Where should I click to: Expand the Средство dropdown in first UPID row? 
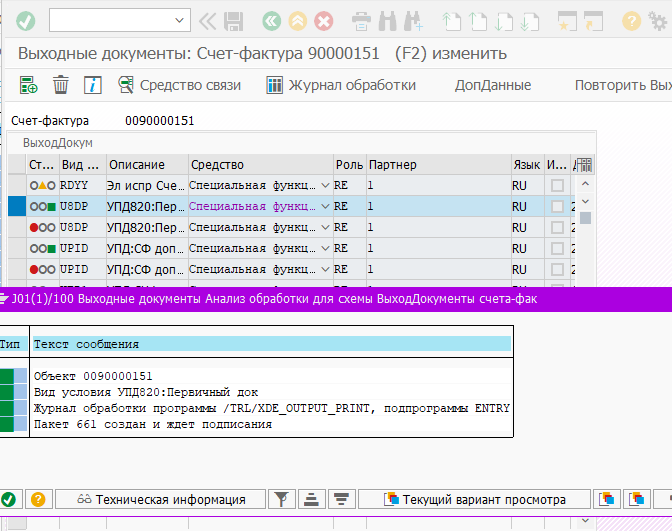point(325,248)
